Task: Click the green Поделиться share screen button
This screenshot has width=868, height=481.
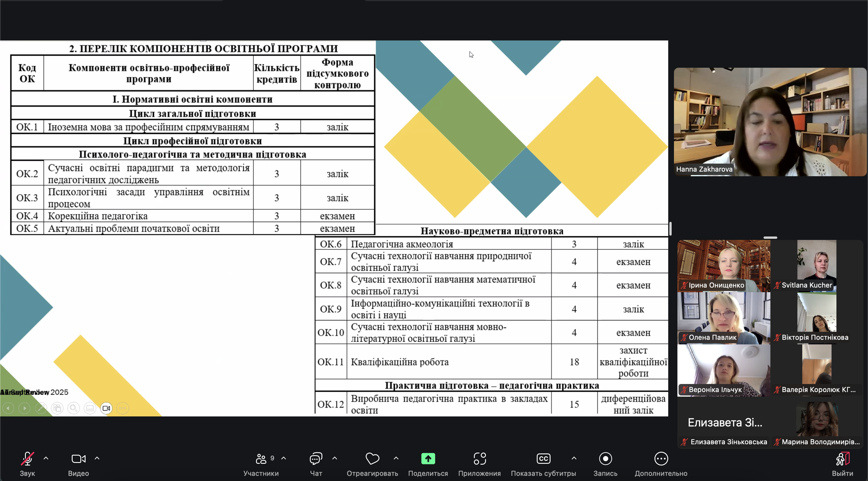Action: click(x=428, y=459)
